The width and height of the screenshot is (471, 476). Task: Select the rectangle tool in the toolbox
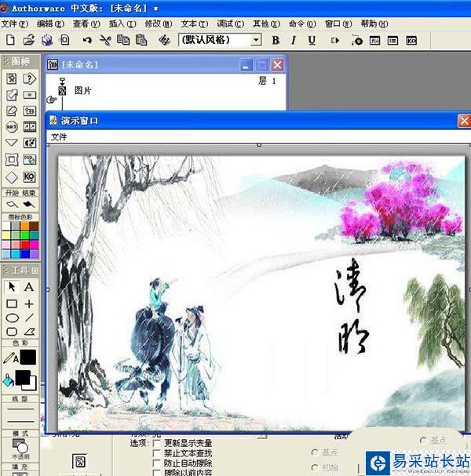(x=12, y=303)
